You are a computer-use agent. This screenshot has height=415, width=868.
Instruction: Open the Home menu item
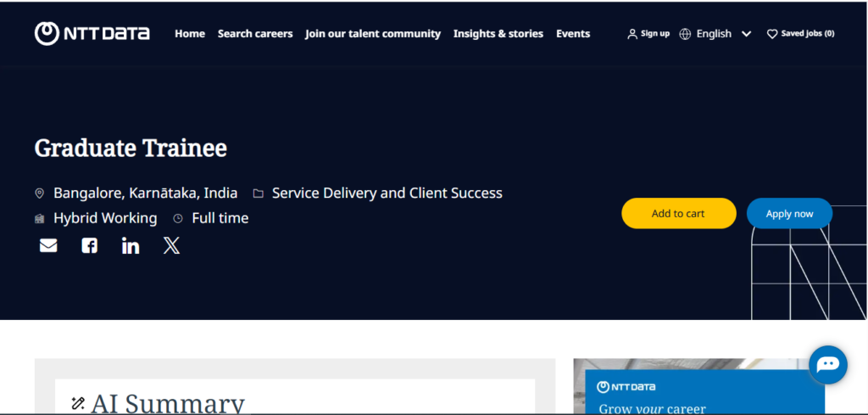point(190,34)
